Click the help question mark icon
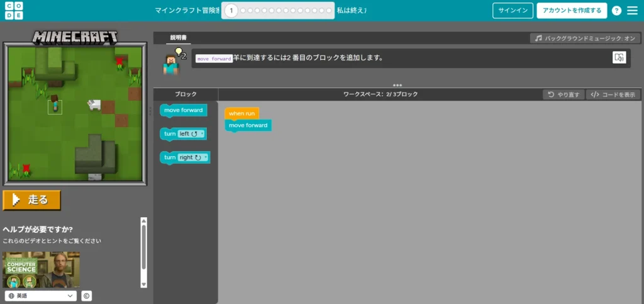Image resolution: width=644 pixels, height=304 pixels. click(616, 11)
